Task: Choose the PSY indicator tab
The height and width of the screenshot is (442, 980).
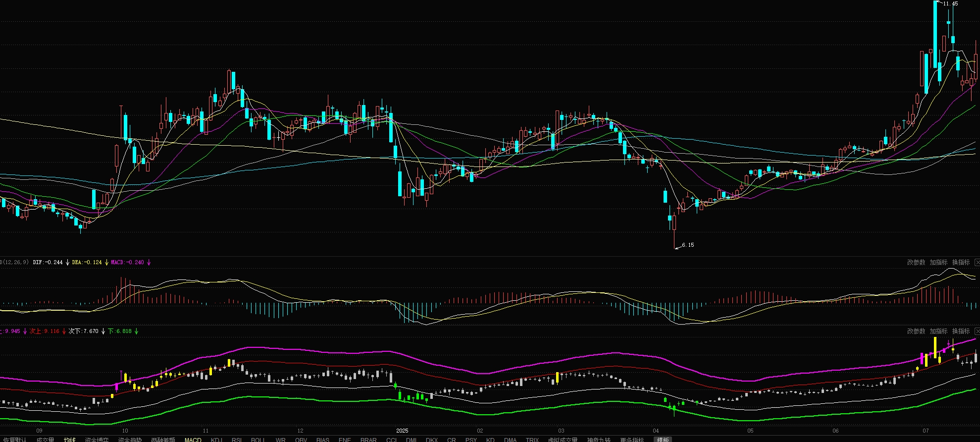Action: click(471, 440)
